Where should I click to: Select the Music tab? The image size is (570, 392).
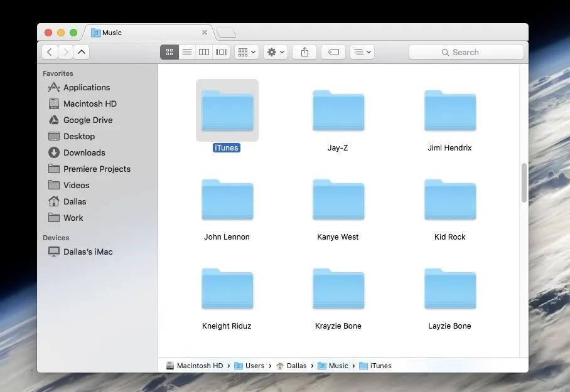[x=149, y=33]
